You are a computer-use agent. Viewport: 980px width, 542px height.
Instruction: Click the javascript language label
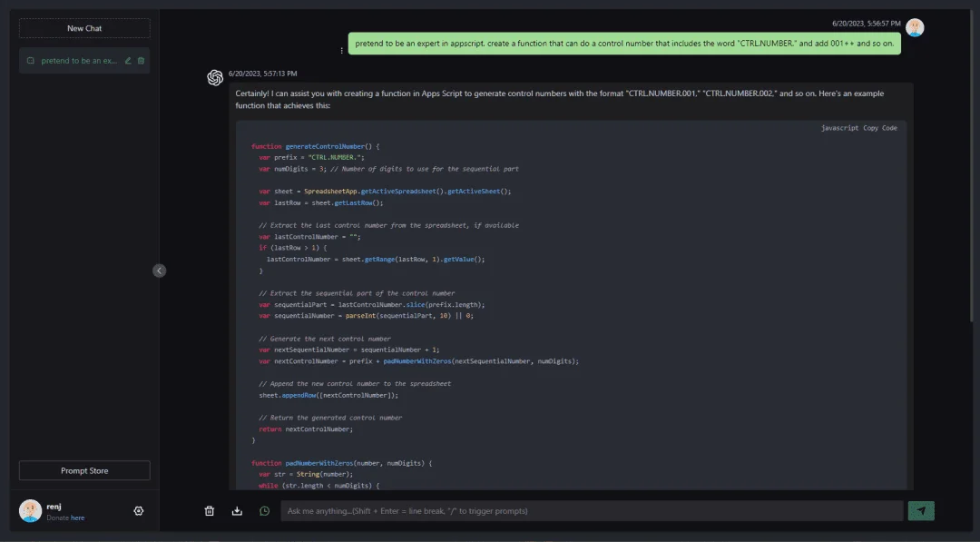pyautogui.click(x=839, y=127)
